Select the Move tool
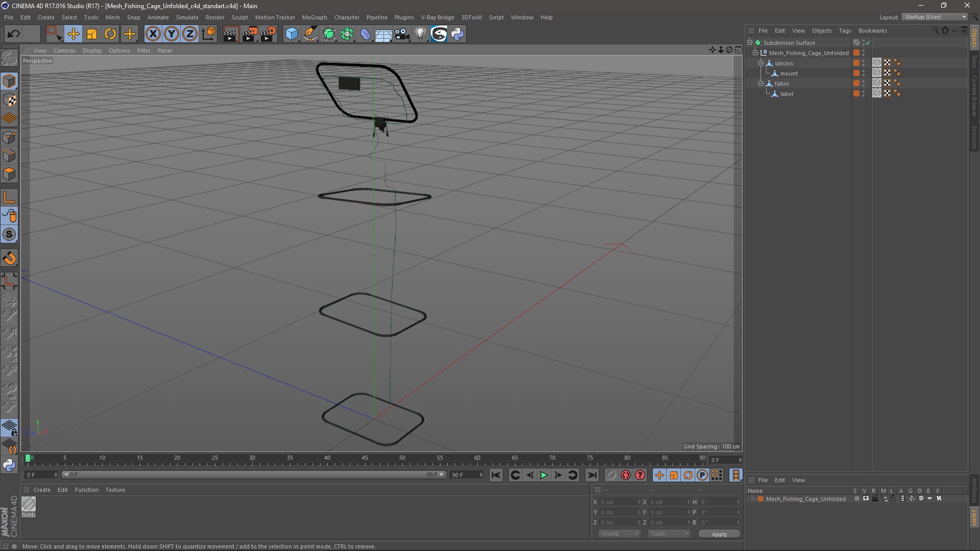 coord(73,34)
